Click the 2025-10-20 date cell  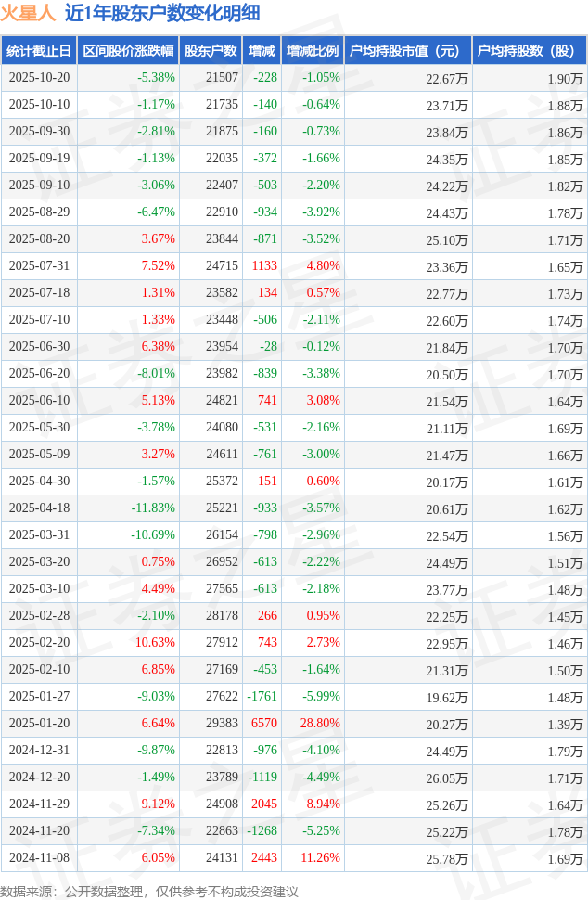point(39,78)
